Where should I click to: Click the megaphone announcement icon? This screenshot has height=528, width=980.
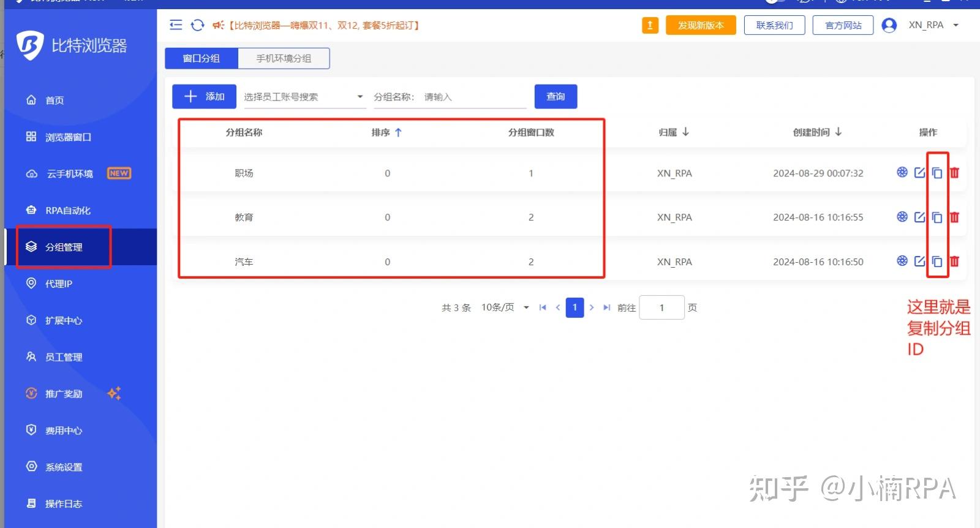[218, 25]
